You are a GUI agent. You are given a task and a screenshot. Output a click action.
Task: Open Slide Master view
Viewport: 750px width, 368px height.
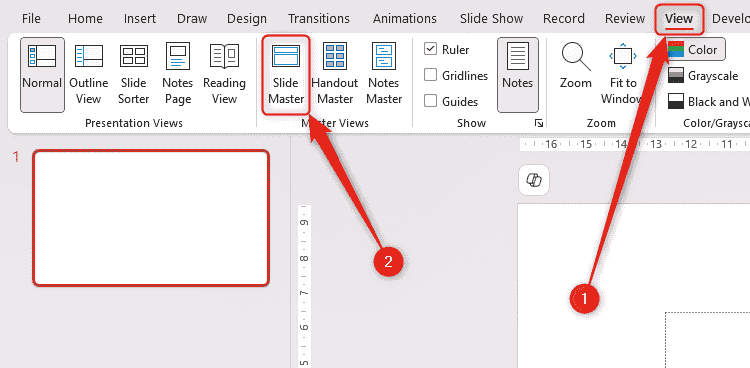click(286, 75)
